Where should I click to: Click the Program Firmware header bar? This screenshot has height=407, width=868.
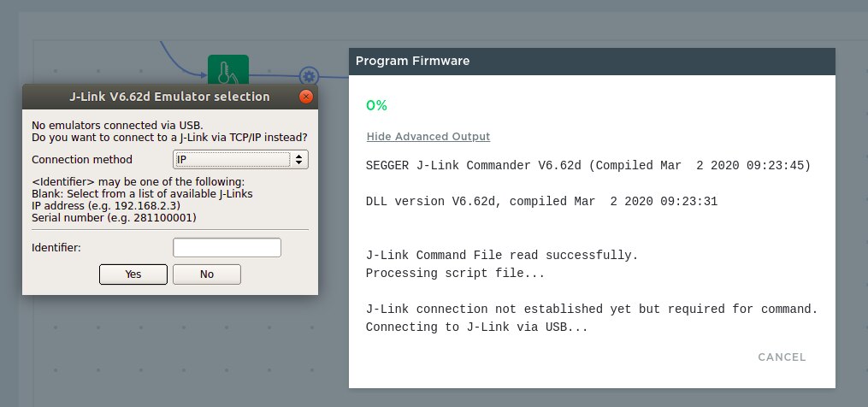pos(591,61)
